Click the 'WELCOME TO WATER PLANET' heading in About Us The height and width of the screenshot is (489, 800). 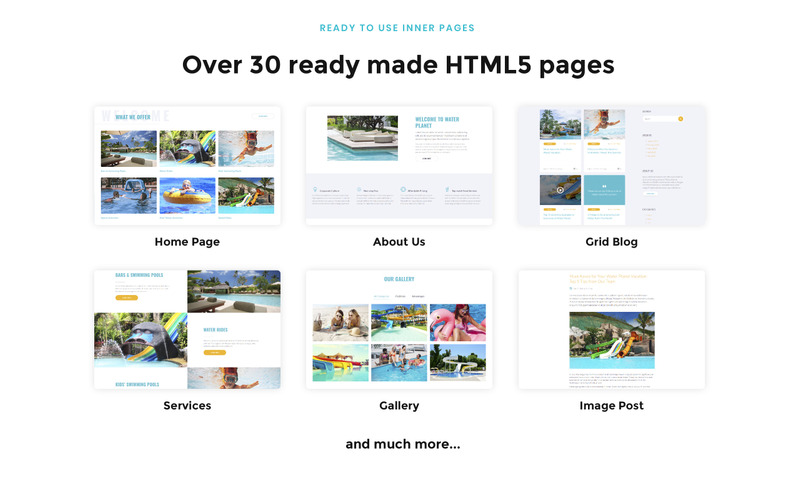[437, 122]
